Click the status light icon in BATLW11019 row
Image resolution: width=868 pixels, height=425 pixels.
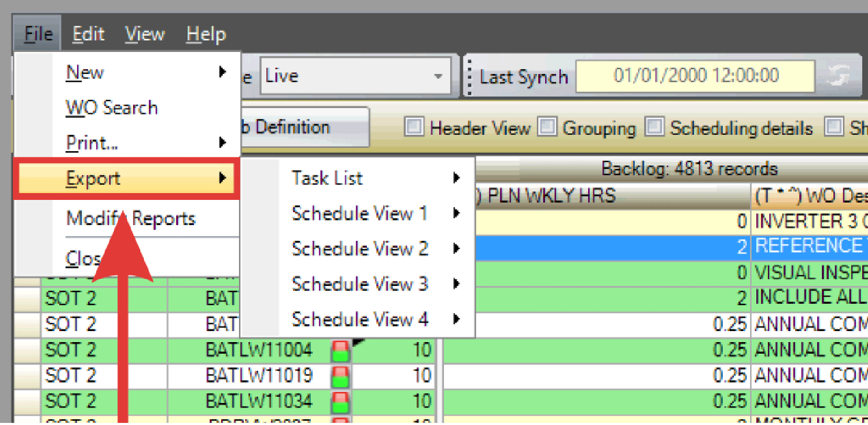[x=340, y=376]
